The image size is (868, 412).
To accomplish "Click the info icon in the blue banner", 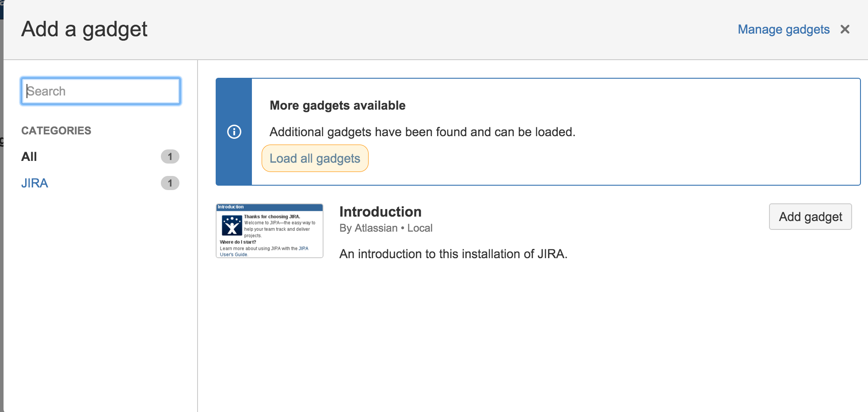I will pos(234,132).
